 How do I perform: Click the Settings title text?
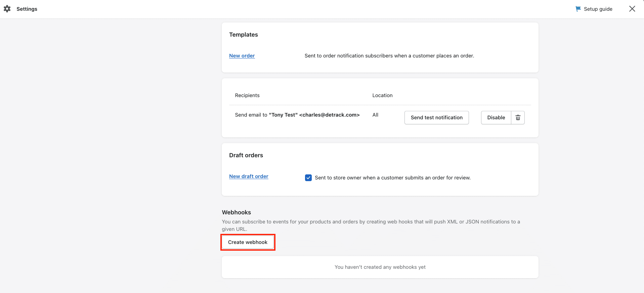(x=27, y=9)
